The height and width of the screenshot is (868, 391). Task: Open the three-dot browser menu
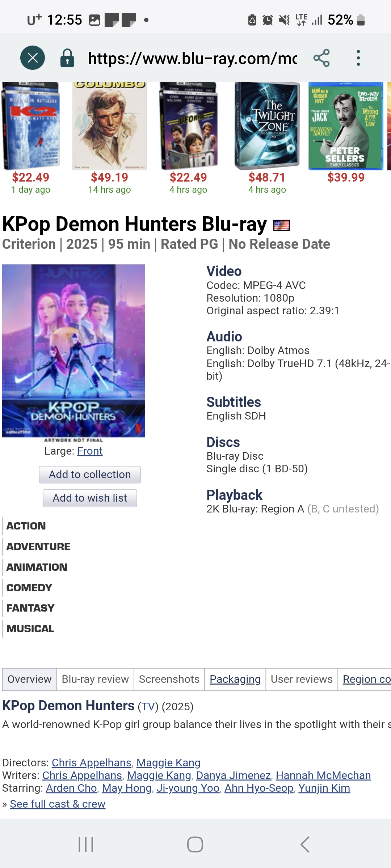point(358,58)
